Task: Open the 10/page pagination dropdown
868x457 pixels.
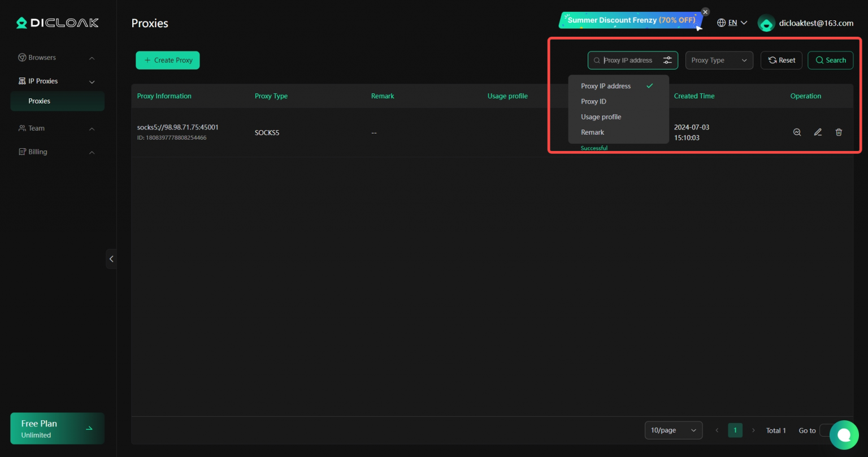Action: click(673, 430)
